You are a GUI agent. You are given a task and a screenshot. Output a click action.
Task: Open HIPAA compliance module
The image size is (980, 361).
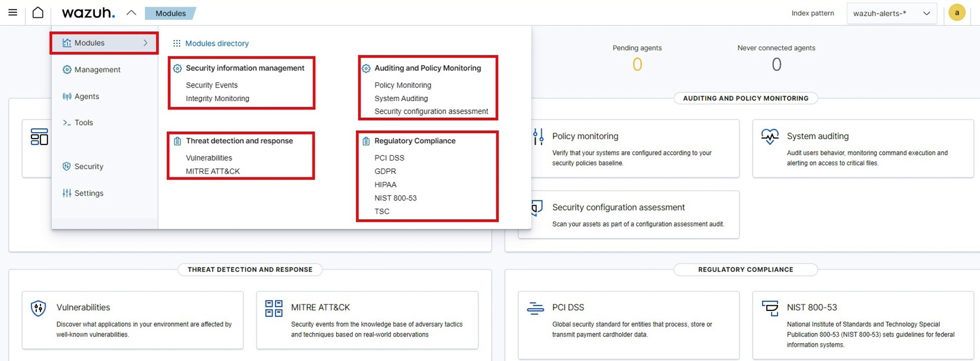point(385,185)
